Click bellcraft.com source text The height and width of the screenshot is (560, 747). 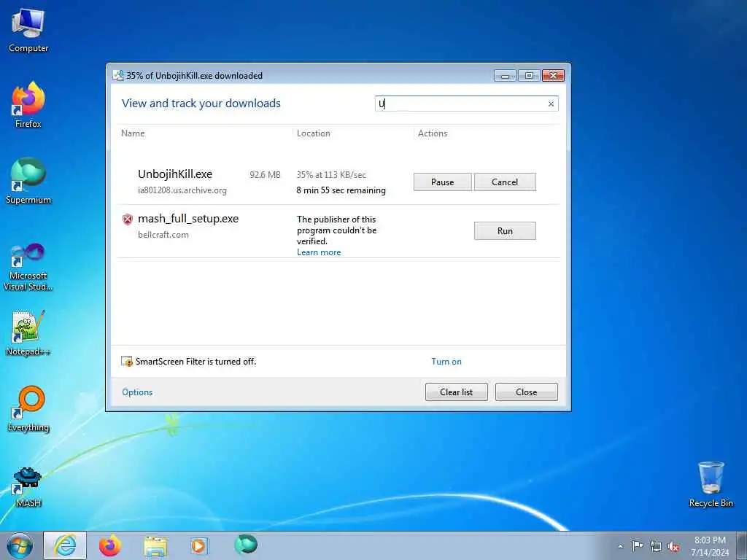point(163,235)
